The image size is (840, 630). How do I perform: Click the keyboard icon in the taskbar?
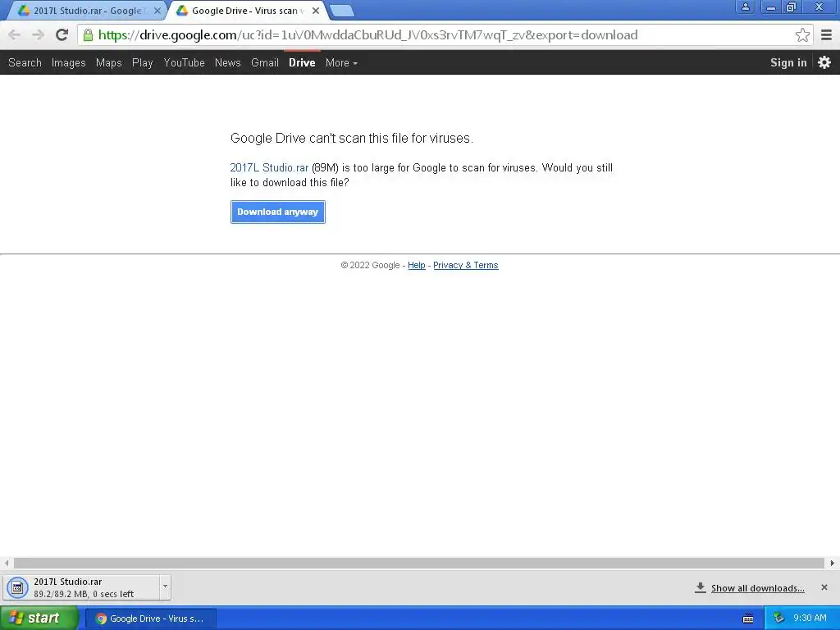coord(748,619)
